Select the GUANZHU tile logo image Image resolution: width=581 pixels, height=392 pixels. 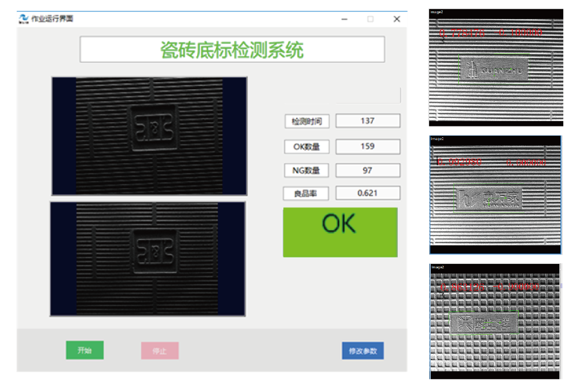coord(496,68)
